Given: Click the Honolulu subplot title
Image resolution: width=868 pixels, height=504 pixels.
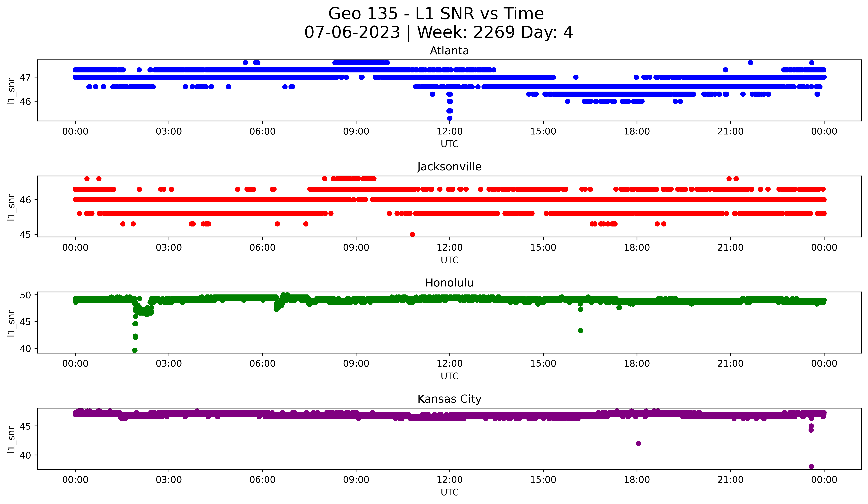Looking at the screenshot, I should click(449, 283).
